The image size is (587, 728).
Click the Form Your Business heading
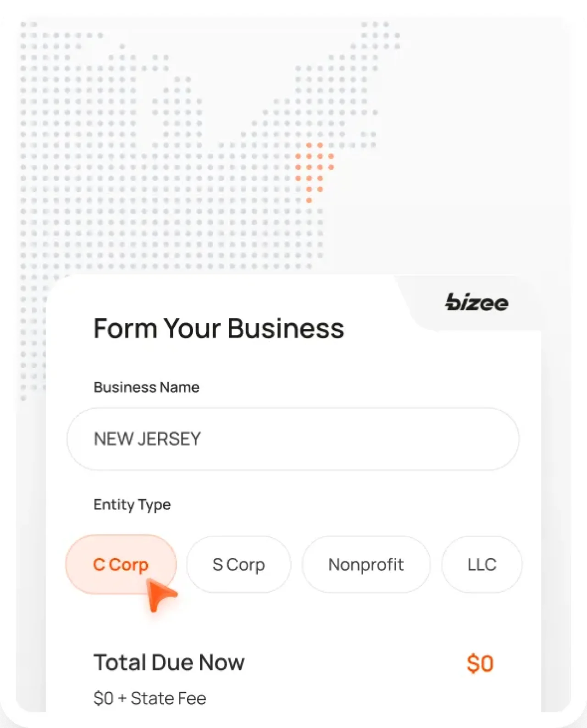pyautogui.click(x=219, y=328)
